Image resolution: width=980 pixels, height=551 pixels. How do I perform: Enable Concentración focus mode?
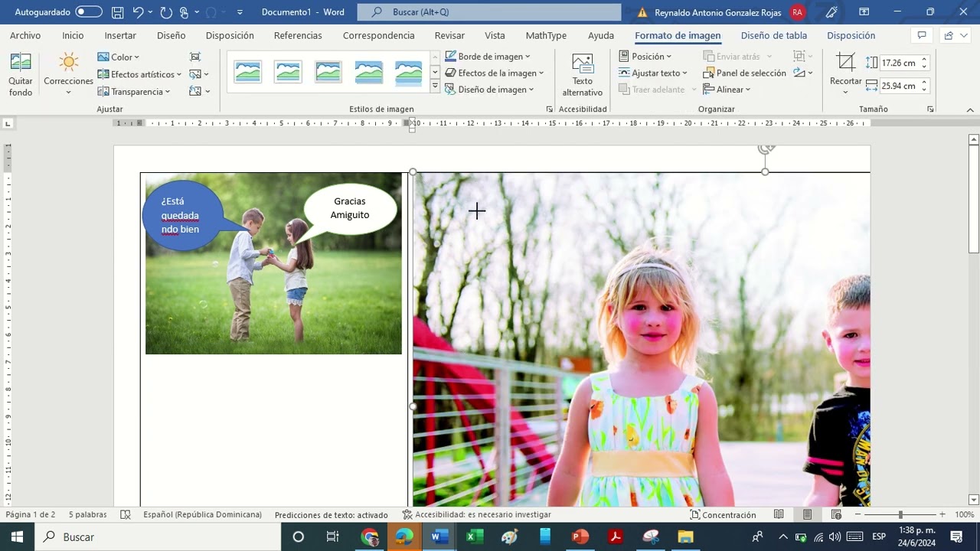[x=722, y=515]
